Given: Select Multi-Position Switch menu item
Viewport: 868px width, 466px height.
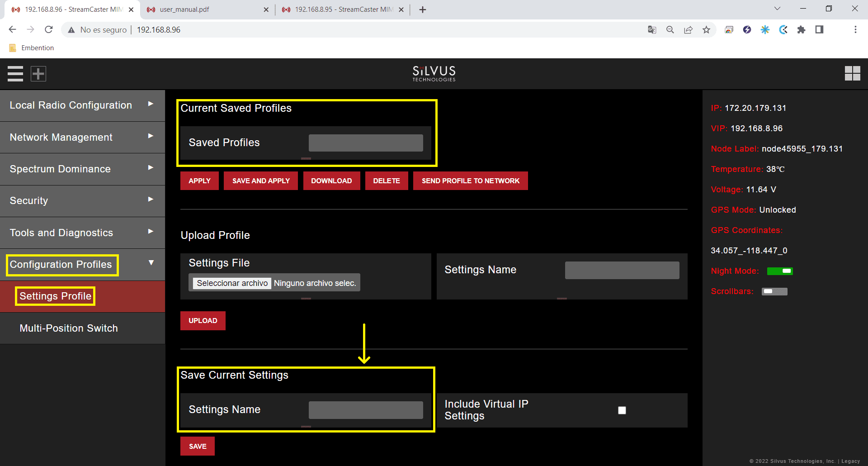Looking at the screenshot, I should 69,328.
